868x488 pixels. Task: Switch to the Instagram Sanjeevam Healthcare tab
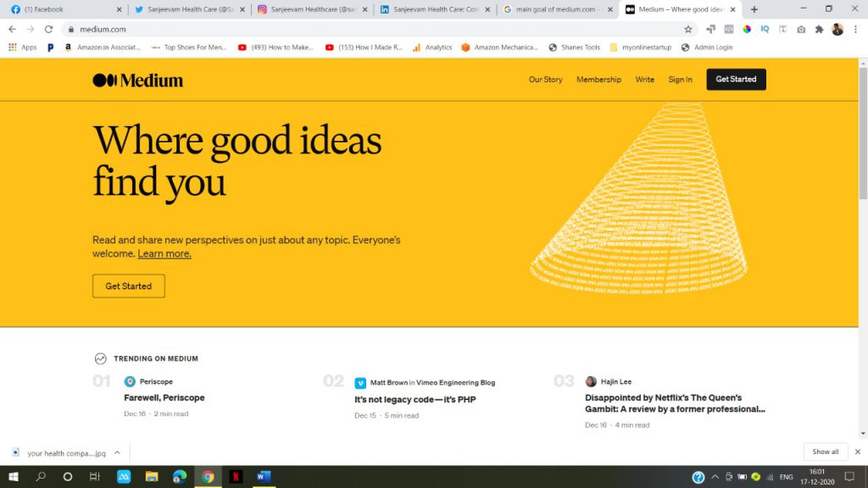(311, 9)
